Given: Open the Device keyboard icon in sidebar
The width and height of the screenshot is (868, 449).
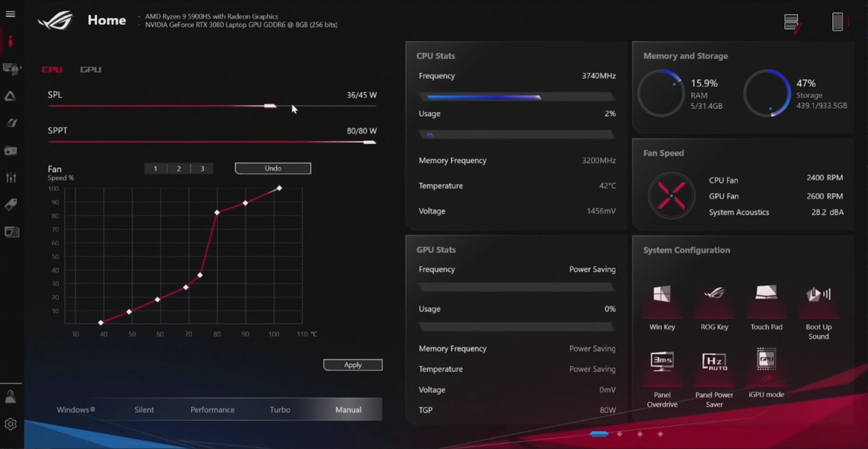Looking at the screenshot, I should 10,69.
